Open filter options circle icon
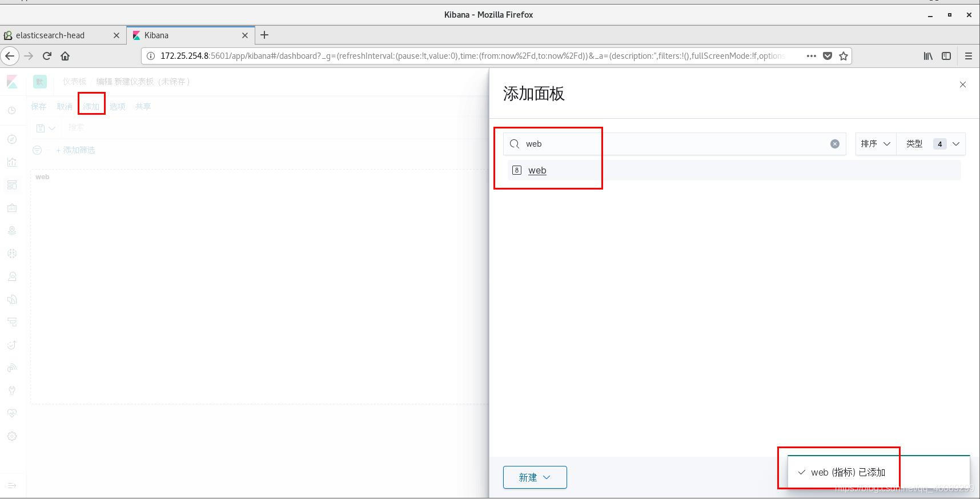 37,150
